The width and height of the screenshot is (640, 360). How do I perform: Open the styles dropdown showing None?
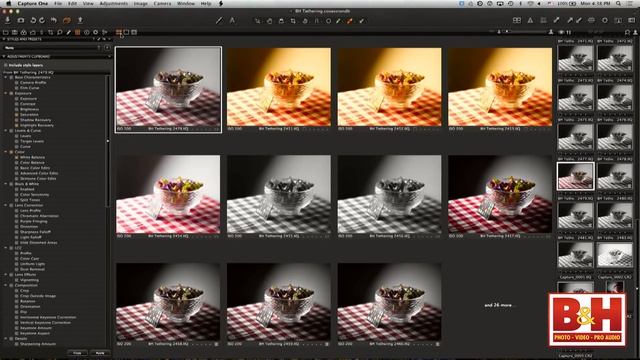pos(51,48)
